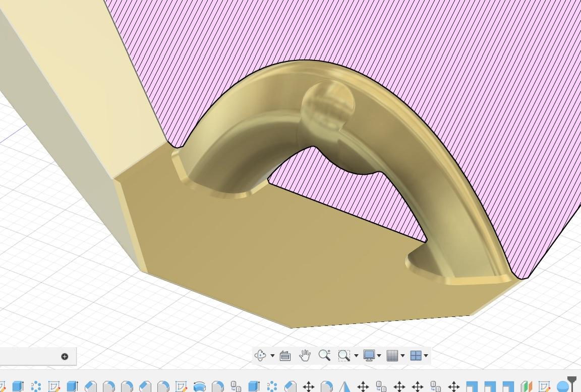The image size is (581, 392).
Task: Open the Orbit type dropdown arrow
Action: pos(272,356)
